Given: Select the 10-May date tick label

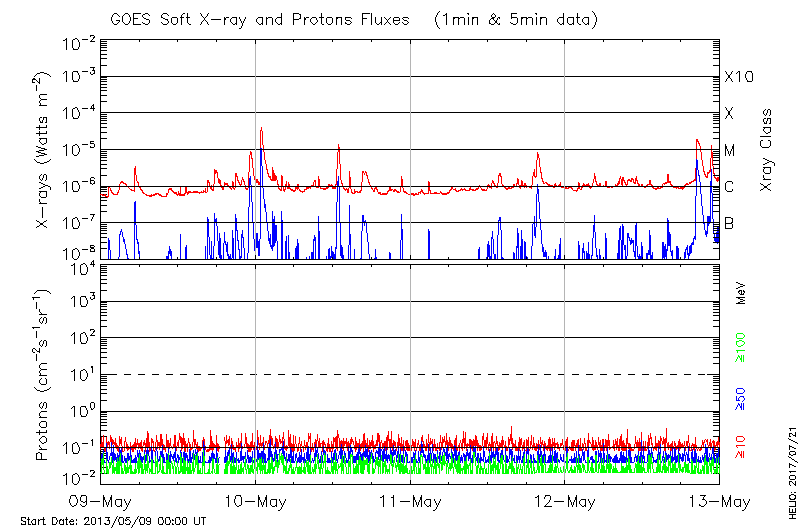Looking at the screenshot, I should coord(255,500).
